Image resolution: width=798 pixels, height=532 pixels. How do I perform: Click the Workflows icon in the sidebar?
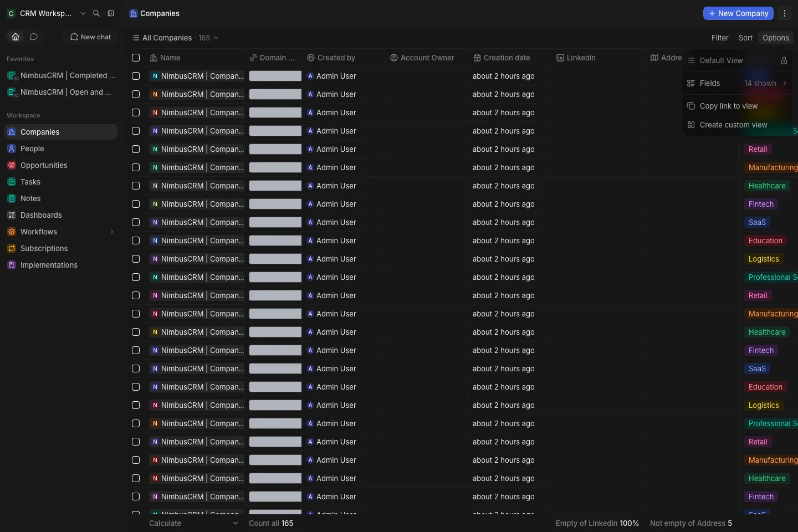[12, 232]
